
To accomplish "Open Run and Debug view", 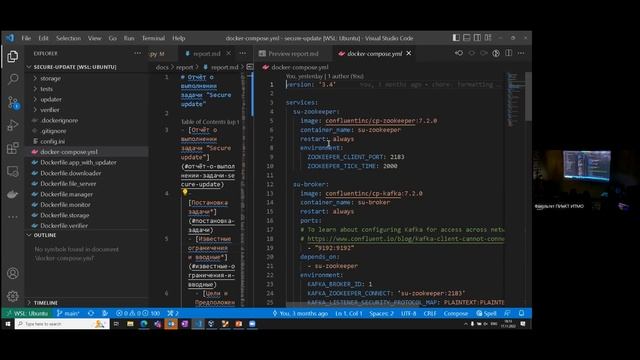I will pyautogui.click(x=13, y=125).
